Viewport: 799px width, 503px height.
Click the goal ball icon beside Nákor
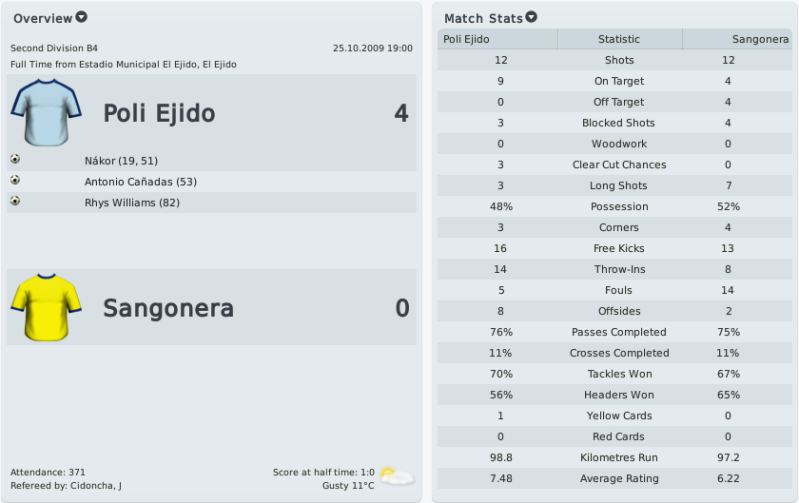[15, 159]
